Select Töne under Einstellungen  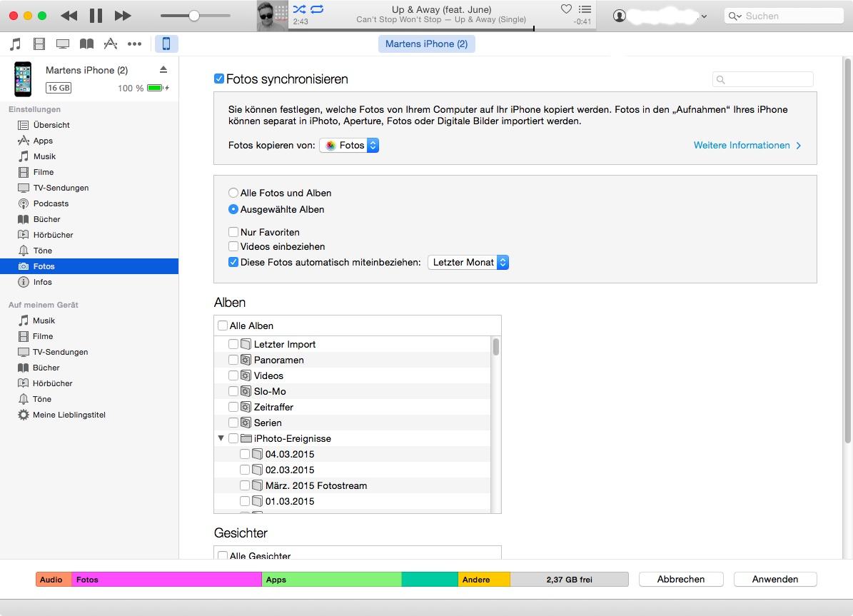[42, 251]
